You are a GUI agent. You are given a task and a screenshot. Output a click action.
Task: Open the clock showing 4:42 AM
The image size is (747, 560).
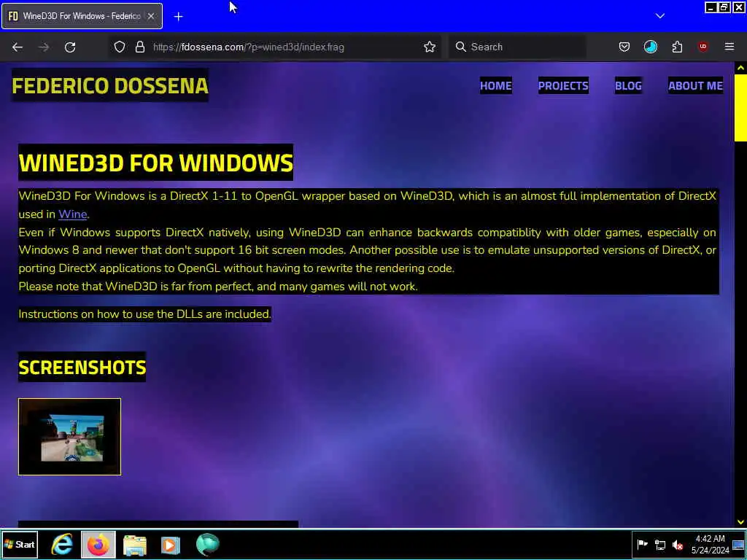(x=711, y=544)
